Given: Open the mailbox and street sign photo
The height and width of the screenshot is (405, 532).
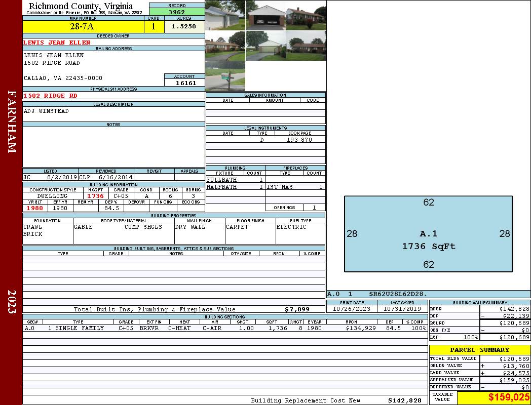Looking at the screenshot, I should [225, 76].
